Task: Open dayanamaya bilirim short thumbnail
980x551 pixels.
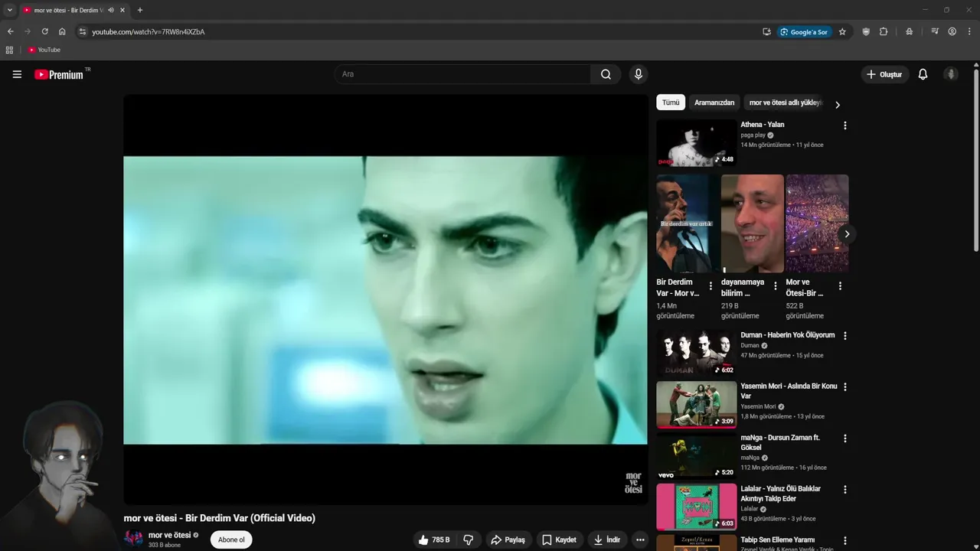Action: 753,223
